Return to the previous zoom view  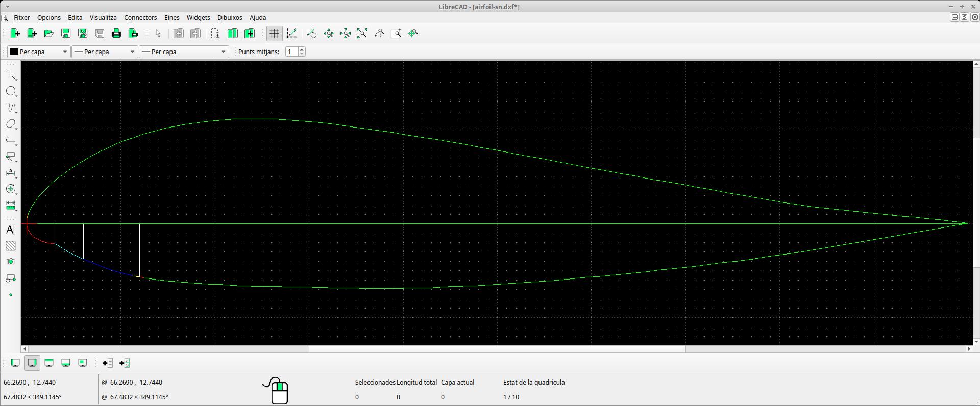tap(379, 33)
